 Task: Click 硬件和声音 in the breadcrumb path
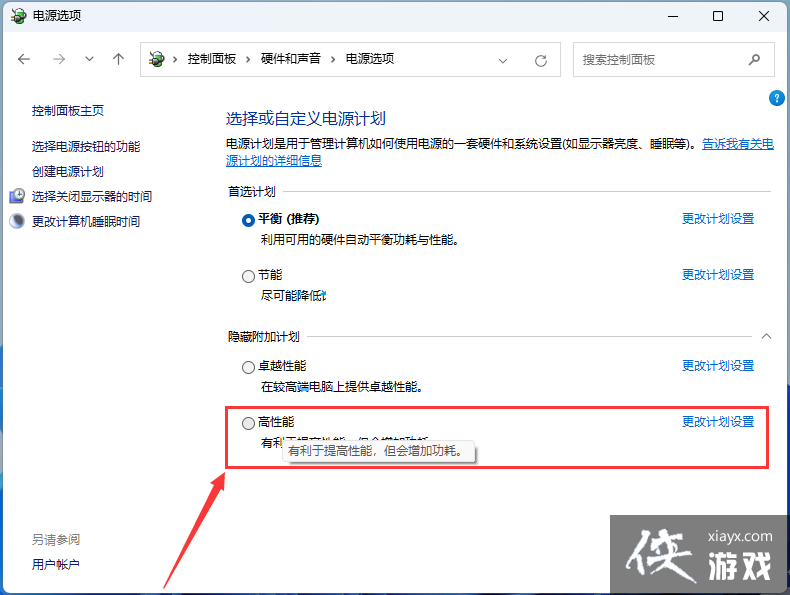(x=291, y=59)
